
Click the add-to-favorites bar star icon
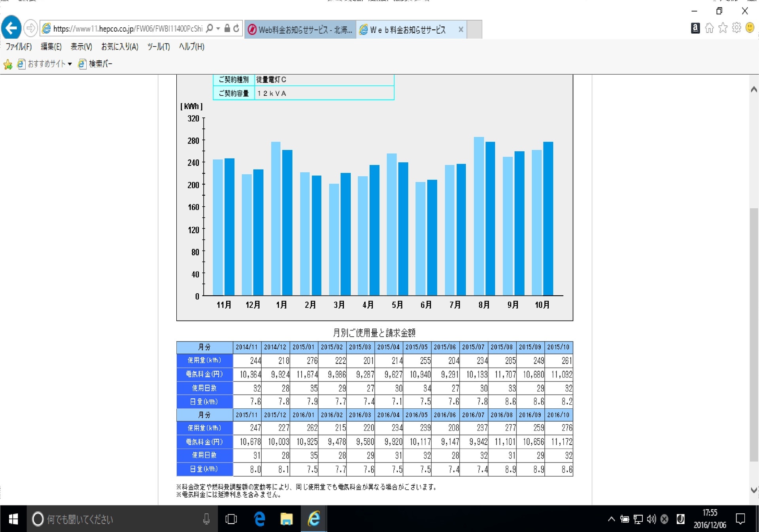pyautogui.click(x=8, y=64)
